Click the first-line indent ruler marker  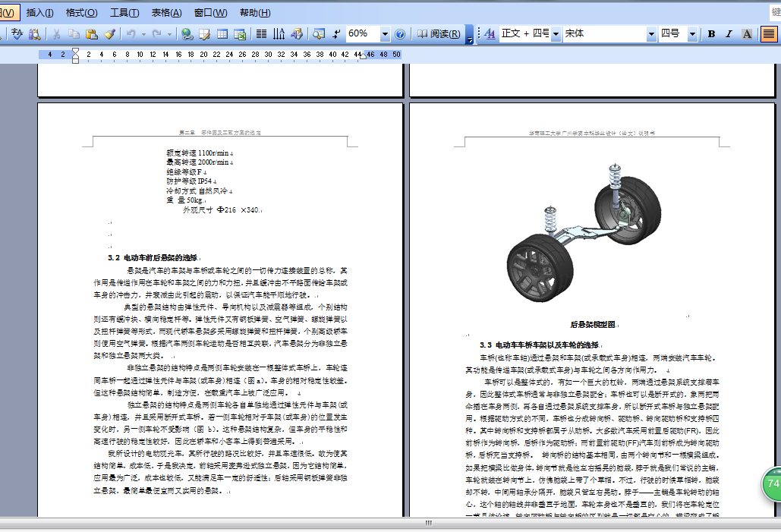(75, 51)
